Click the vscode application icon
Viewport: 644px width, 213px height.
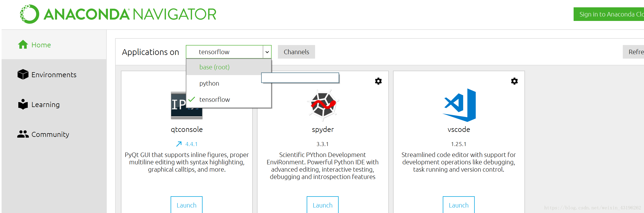click(459, 105)
